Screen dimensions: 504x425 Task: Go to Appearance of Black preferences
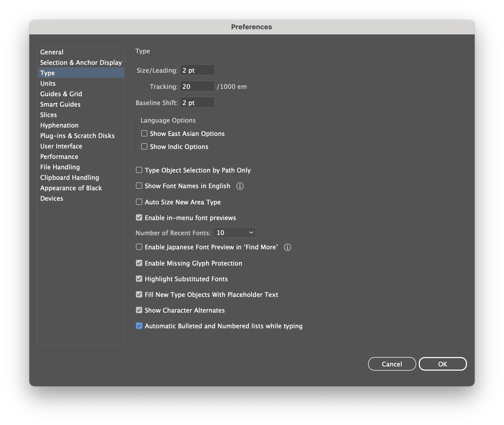71,188
